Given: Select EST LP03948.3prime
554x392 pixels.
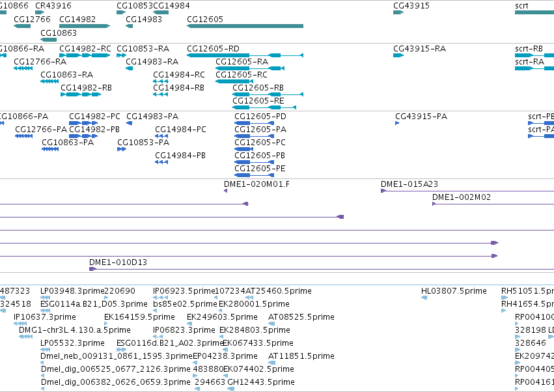Looking at the screenshot, I should (72, 291).
